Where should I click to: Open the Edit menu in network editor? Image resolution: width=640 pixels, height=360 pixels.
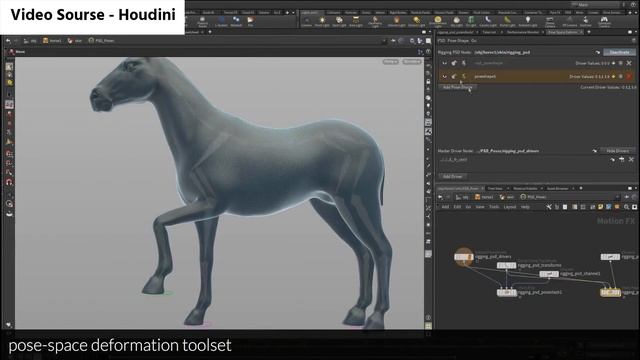pos(457,207)
